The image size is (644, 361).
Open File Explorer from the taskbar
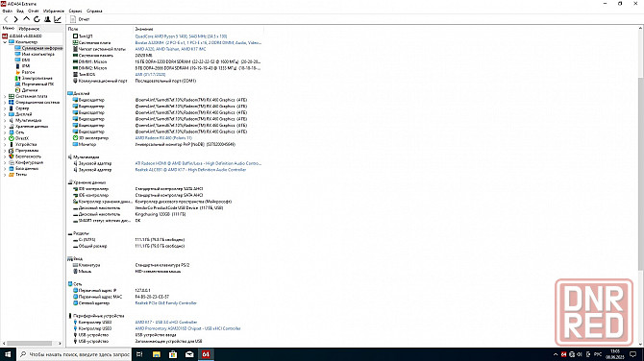(x=157, y=354)
